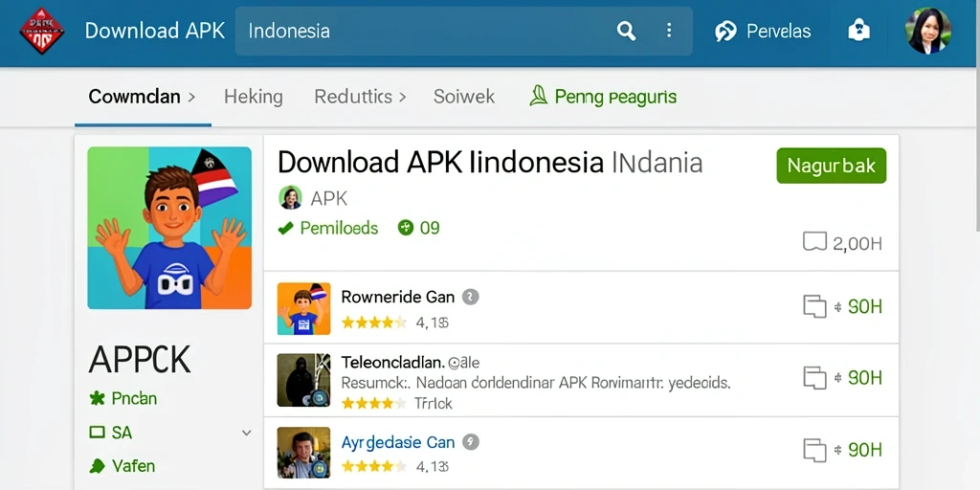Image resolution: width=980 pixels, height=490 pixels.
Task: Click the green checkmark next to Pemiloeds
Action: click(285, 228)
